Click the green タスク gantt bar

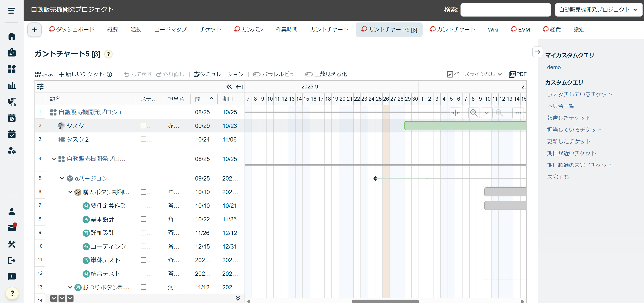(x=465, y=126)
